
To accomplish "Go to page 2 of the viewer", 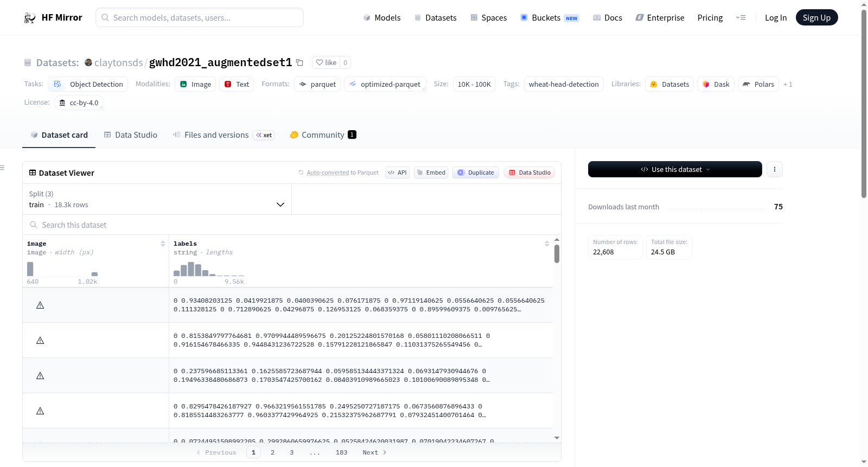I will pos(272,452).
